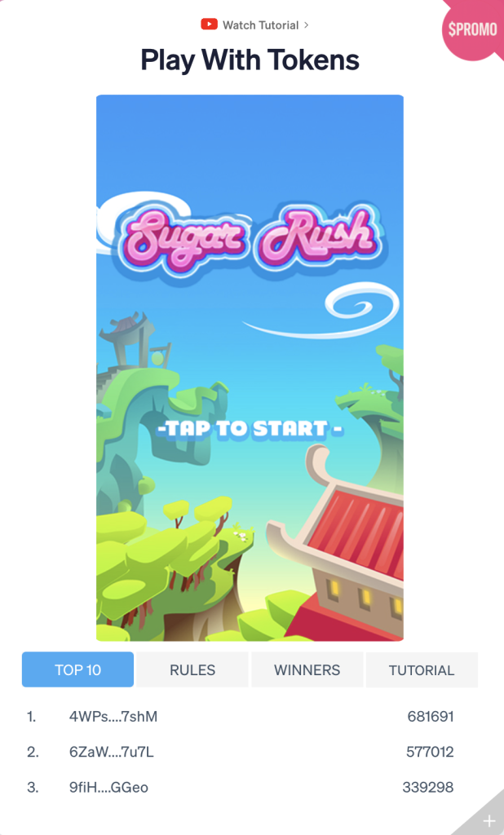Screen dimensions: 504x835
Task: Select the TOP 10 tab
Action: [77, 669]
